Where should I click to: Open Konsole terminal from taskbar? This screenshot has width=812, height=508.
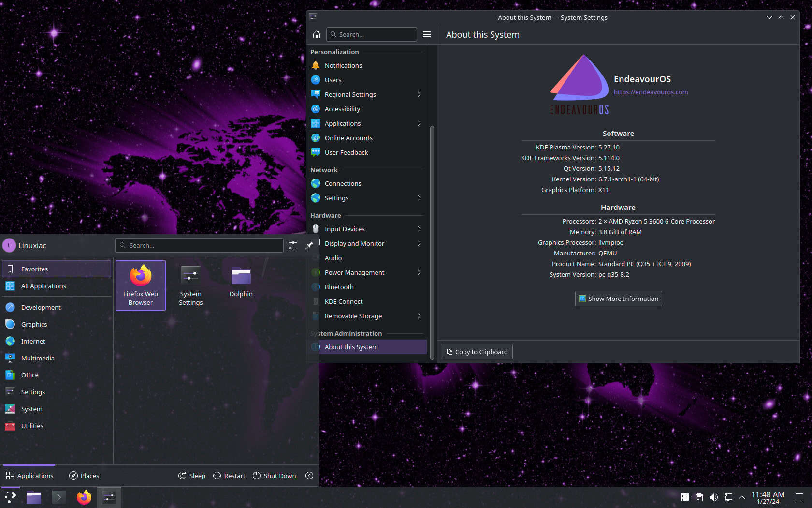(x=59, y=497)
